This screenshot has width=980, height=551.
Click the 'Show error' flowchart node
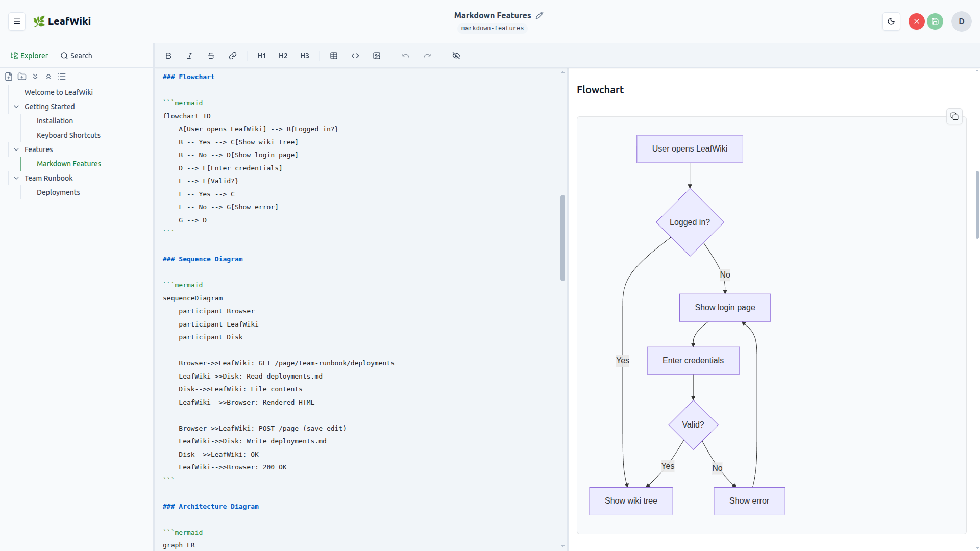coord(749,501)
